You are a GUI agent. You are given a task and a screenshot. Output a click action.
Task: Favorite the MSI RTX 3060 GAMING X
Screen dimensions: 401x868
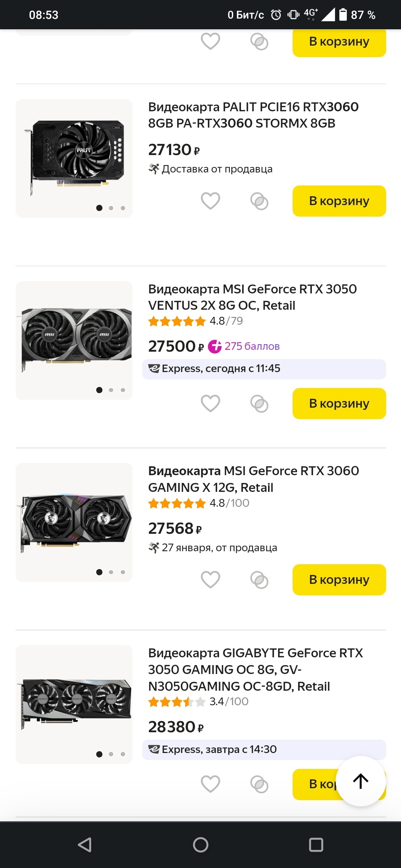[x=211, y=580]
